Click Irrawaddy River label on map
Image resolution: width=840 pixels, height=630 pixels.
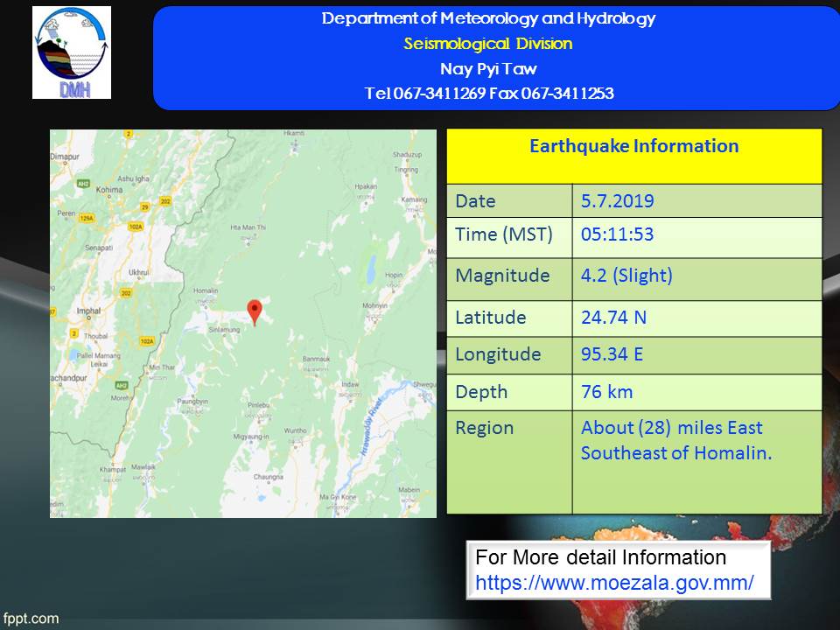(x=371, y=427)
